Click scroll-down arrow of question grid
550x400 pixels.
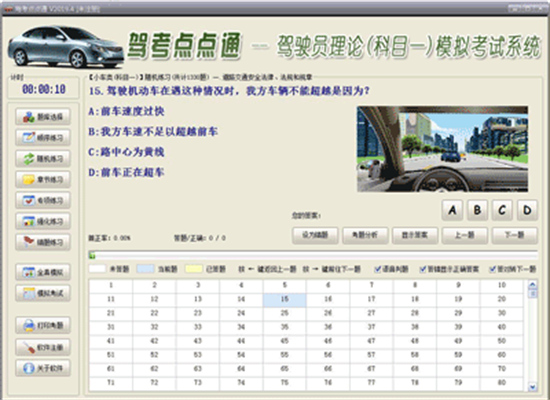pyautogui.click(x=532, y=387)
